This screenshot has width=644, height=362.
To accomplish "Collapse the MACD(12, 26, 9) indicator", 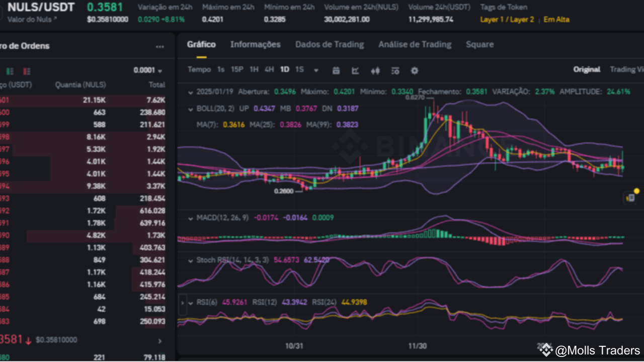I will point(191,218).
